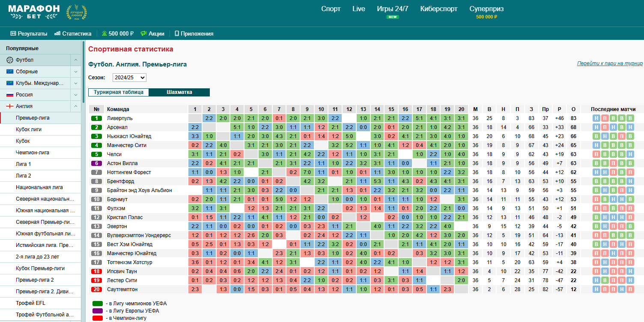Open the Кубок лиги sidebar item

click(x=40, y=129)
